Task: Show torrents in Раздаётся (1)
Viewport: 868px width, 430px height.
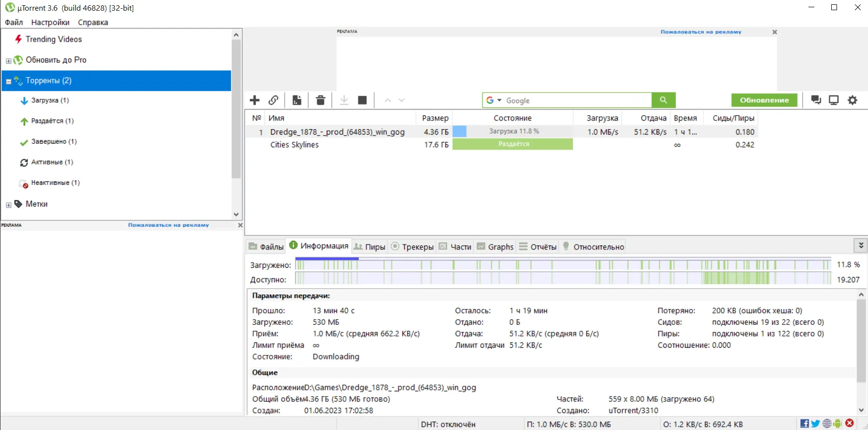Action: click(52, 121)
